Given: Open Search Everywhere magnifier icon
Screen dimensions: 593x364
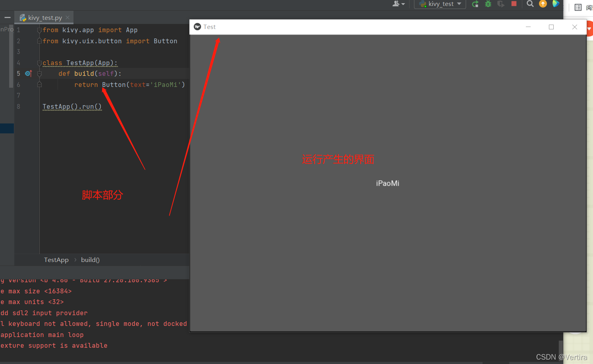Looking at the screenshot, I should (530, 4).
